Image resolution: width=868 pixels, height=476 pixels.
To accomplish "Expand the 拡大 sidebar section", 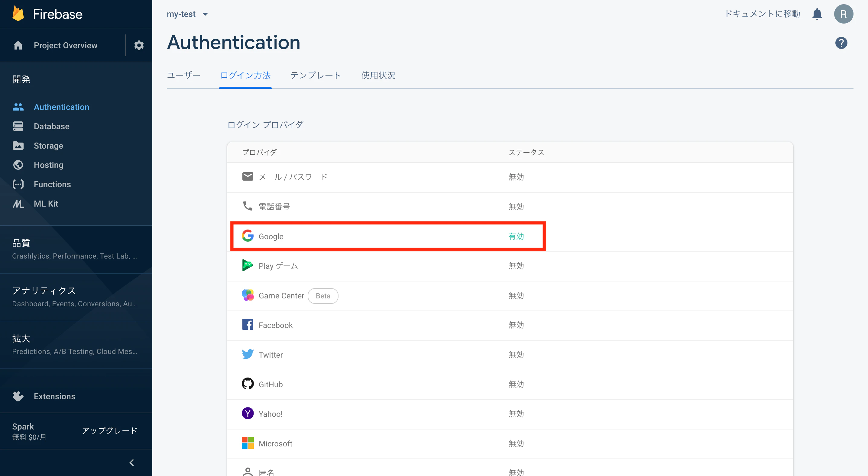I will pyautogui.click(x=76, y=345).
